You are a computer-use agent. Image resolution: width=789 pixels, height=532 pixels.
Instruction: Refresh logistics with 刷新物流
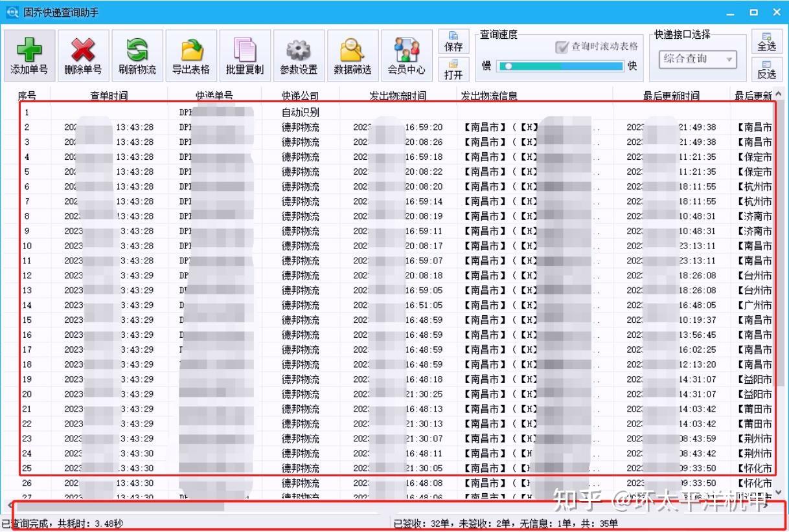[x=137, y=56]
